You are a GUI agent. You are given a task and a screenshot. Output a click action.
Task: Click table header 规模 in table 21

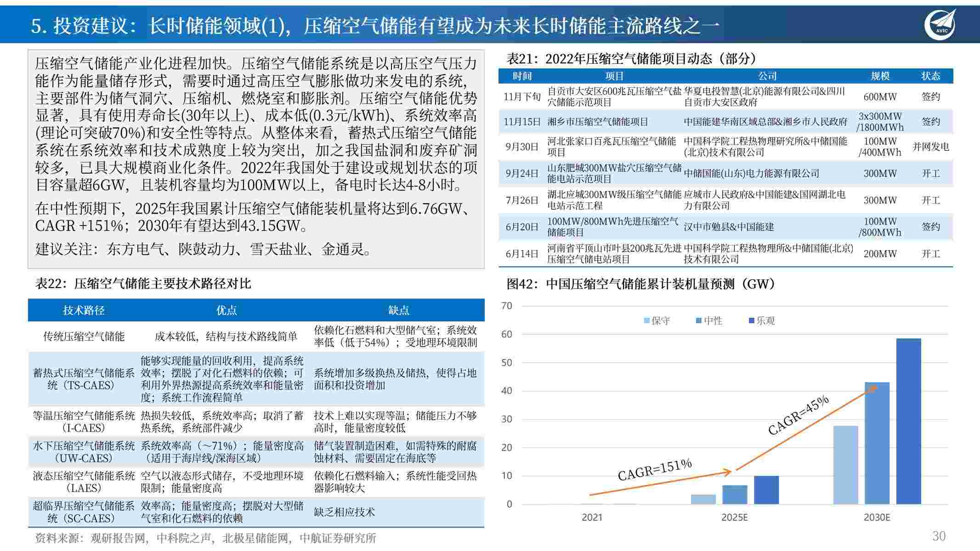click(880, 76)
